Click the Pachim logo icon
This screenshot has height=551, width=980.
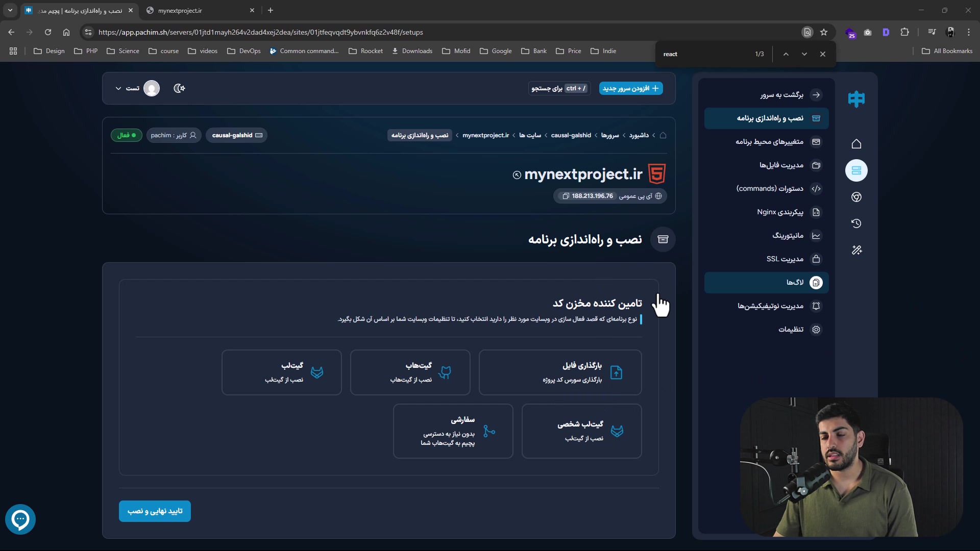pyautogui.click(x=856, y=98)
